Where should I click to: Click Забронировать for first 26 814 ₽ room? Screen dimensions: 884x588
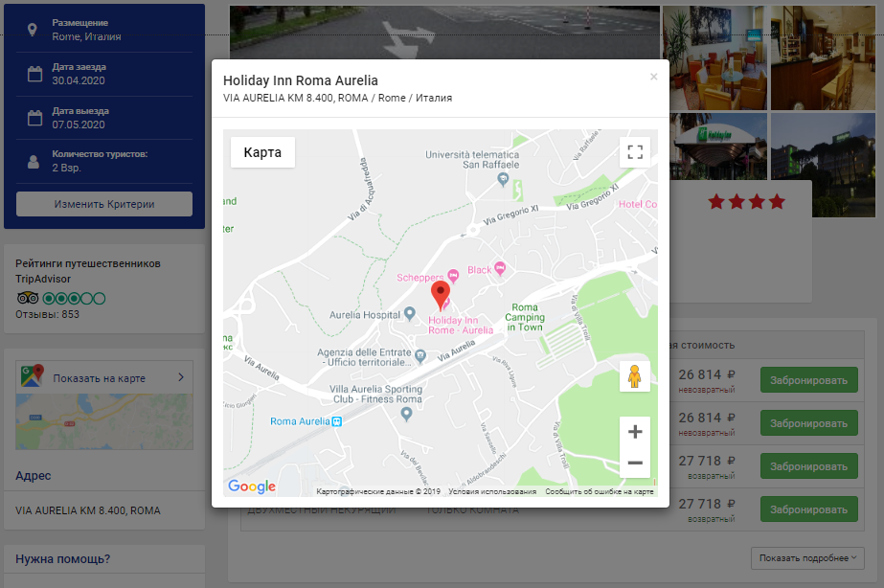(x=809, y=380)
